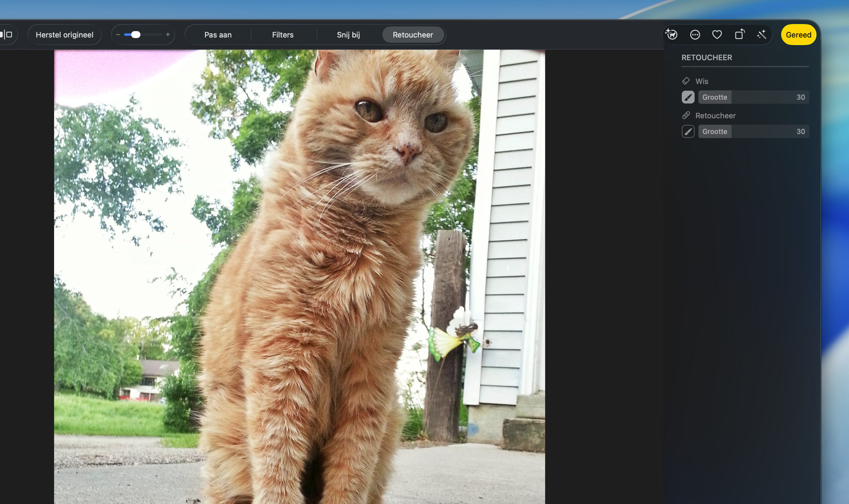Open the More options ellipsis menu
The height and width of the screenshot is (504, 849).
click(x=695, y=34)
